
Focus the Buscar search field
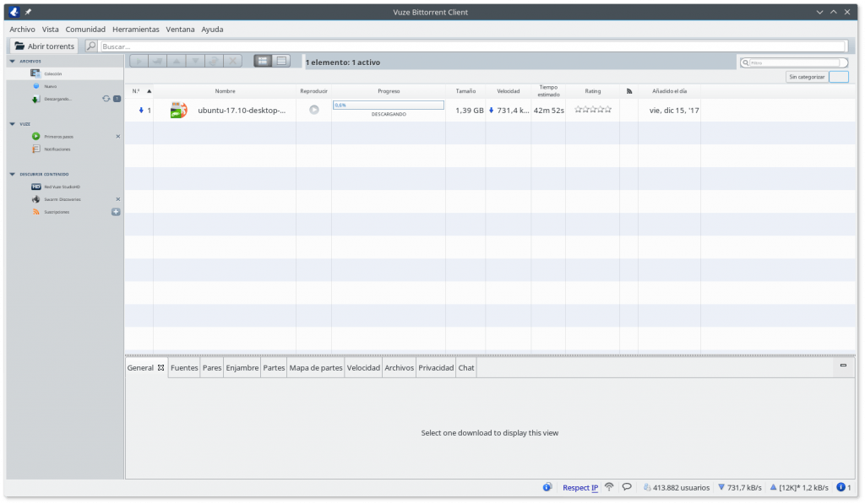[473, 46]
